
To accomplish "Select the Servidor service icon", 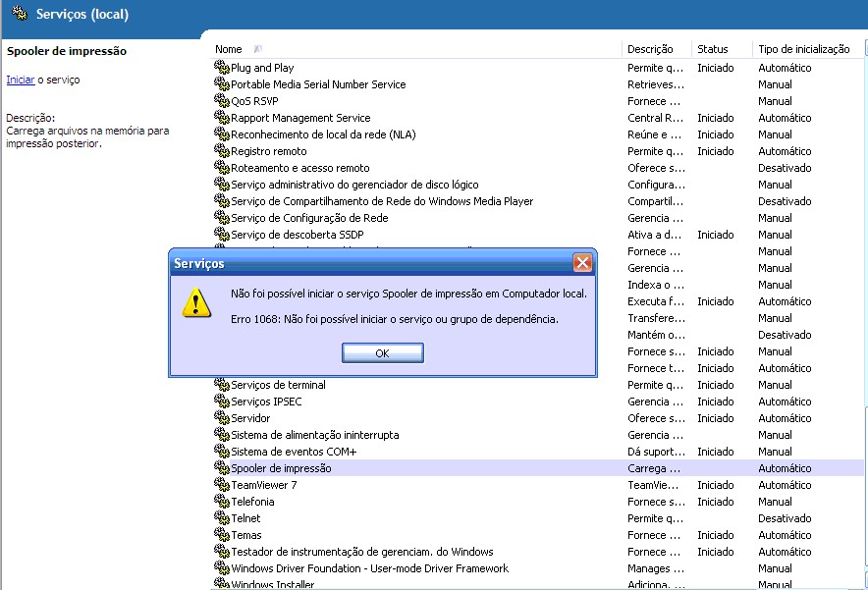I will point(222,418).
